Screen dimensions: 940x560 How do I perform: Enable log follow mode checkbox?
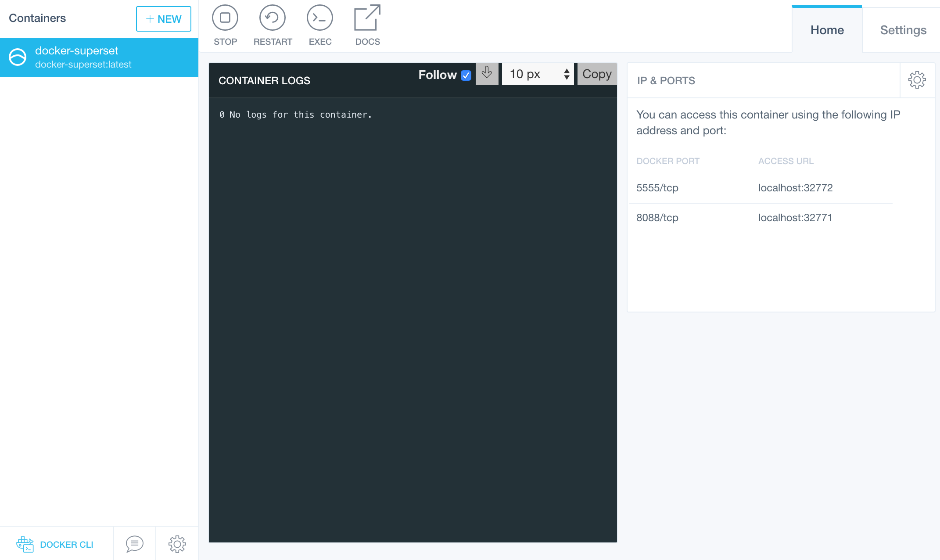pyautogui.click(x=466, y=75)
